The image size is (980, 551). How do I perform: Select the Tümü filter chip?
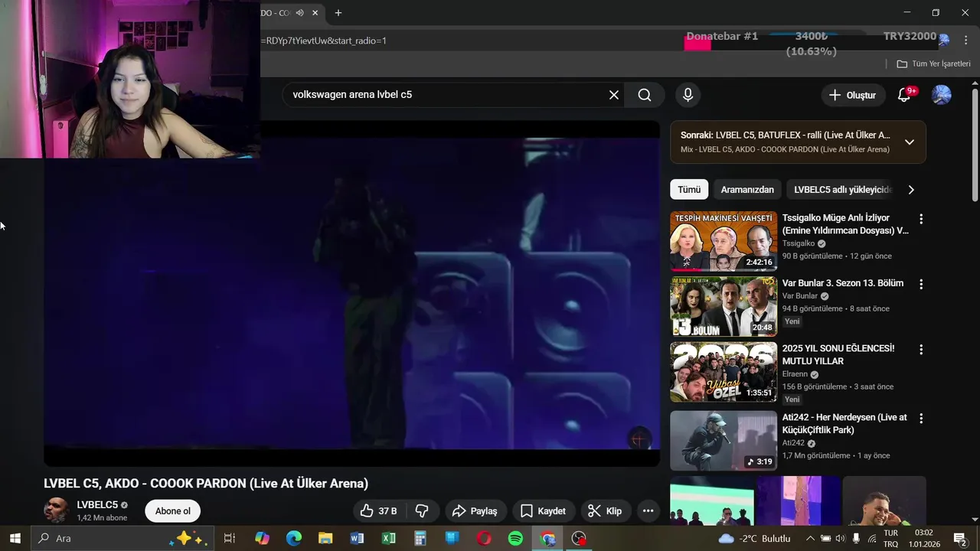pos(689,190)
